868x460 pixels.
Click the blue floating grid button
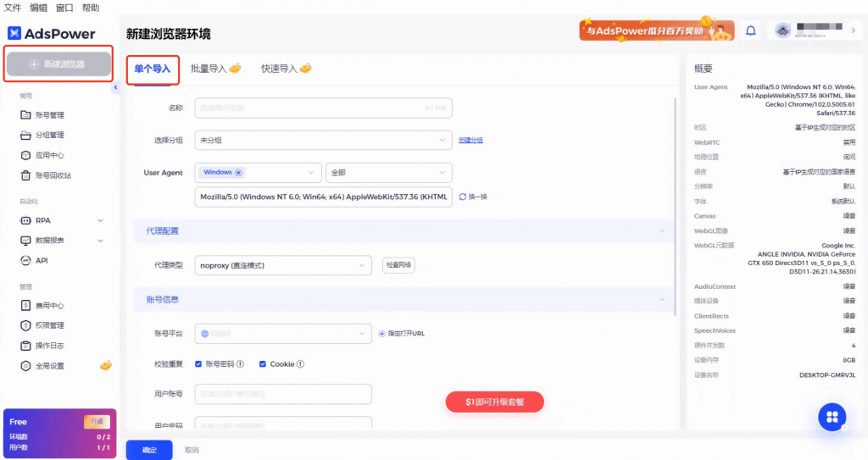click(x=832, y=417)
